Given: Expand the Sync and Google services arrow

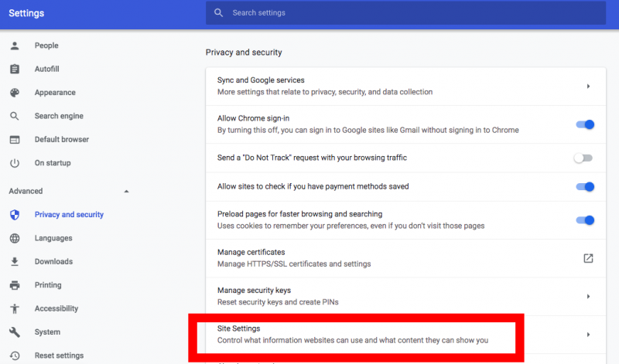Looking at the screenshot, I should pos(588,87).
